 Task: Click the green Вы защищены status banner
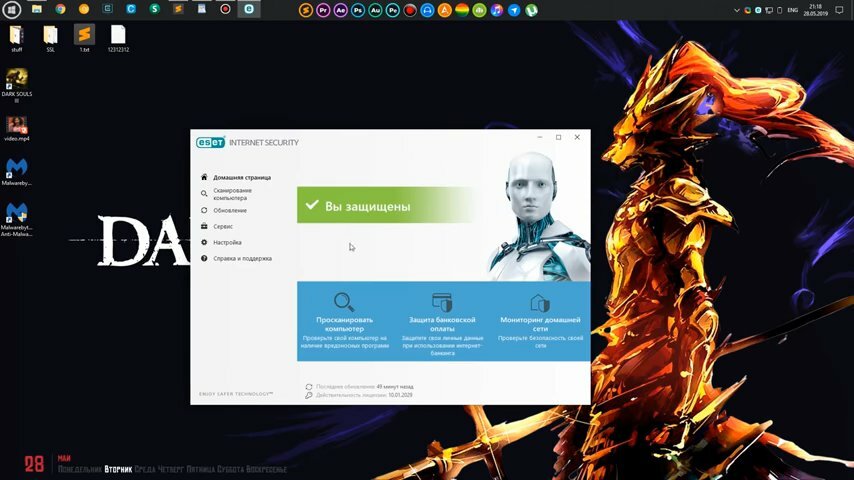click(x=386, y=205)
